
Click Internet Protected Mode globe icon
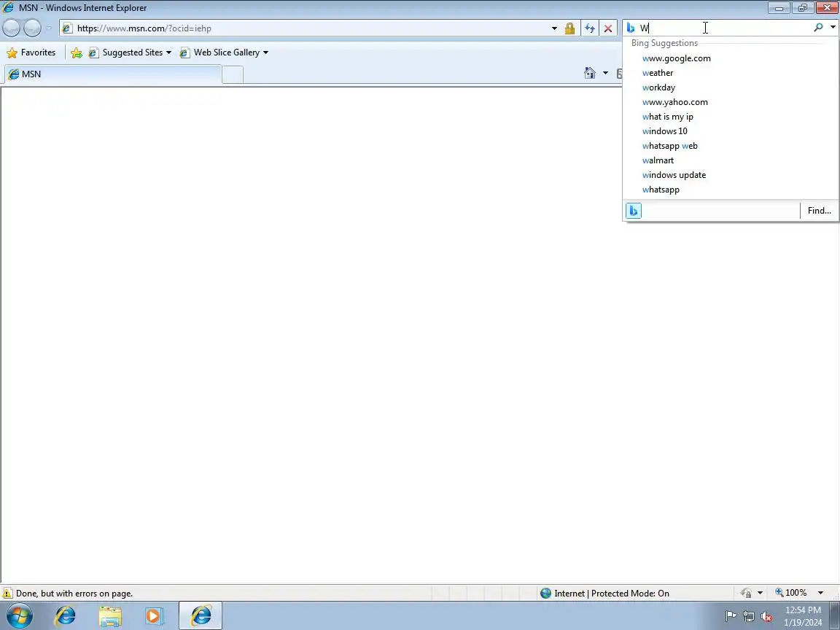(545, 593)
